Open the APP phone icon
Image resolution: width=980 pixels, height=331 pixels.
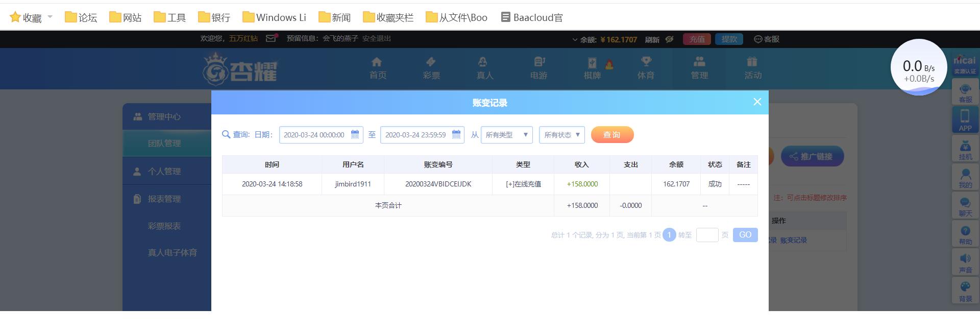(x=965, y=121)
